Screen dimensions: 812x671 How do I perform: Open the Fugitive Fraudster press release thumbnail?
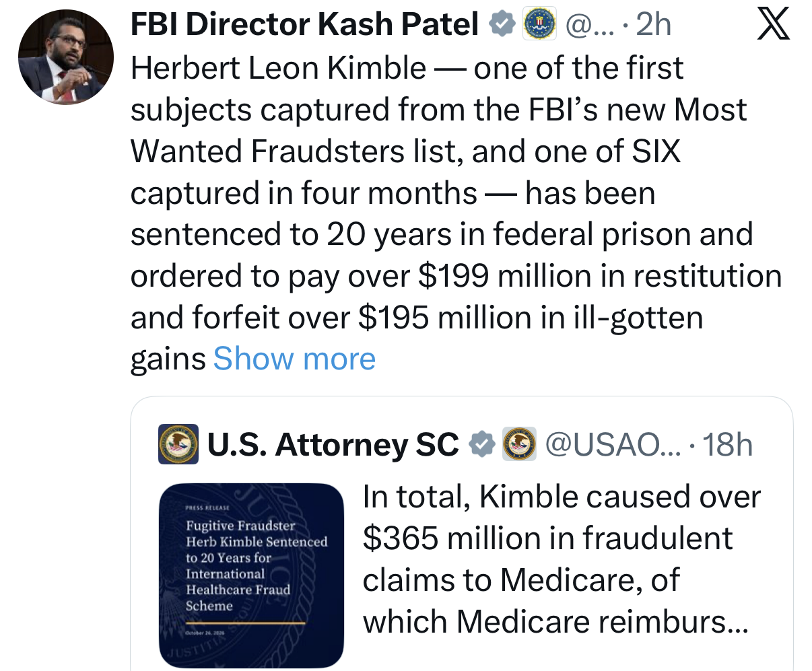pos(251,575)
